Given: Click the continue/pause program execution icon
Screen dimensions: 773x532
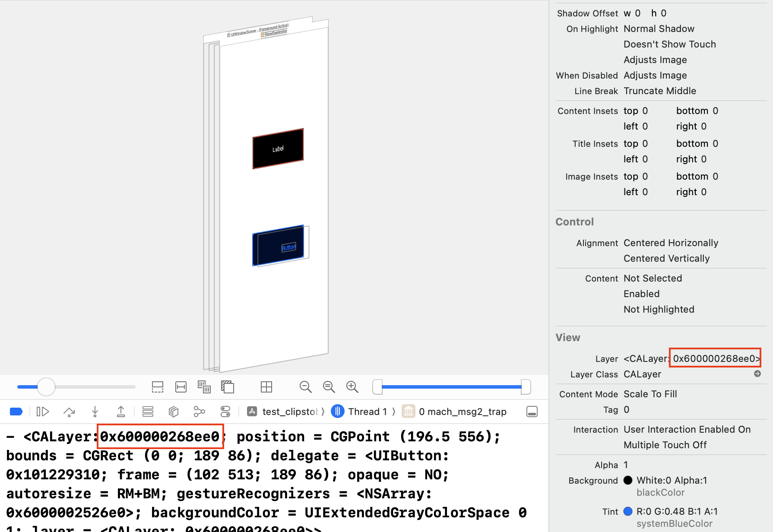Looking at the screenshot, I should [x=42, y=412].
